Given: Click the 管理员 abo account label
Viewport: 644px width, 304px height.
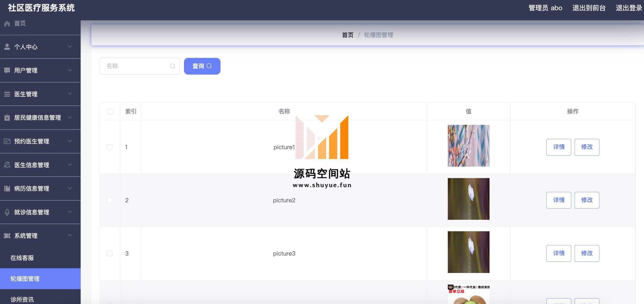Looking at the screenshot, I should (545, 8).
